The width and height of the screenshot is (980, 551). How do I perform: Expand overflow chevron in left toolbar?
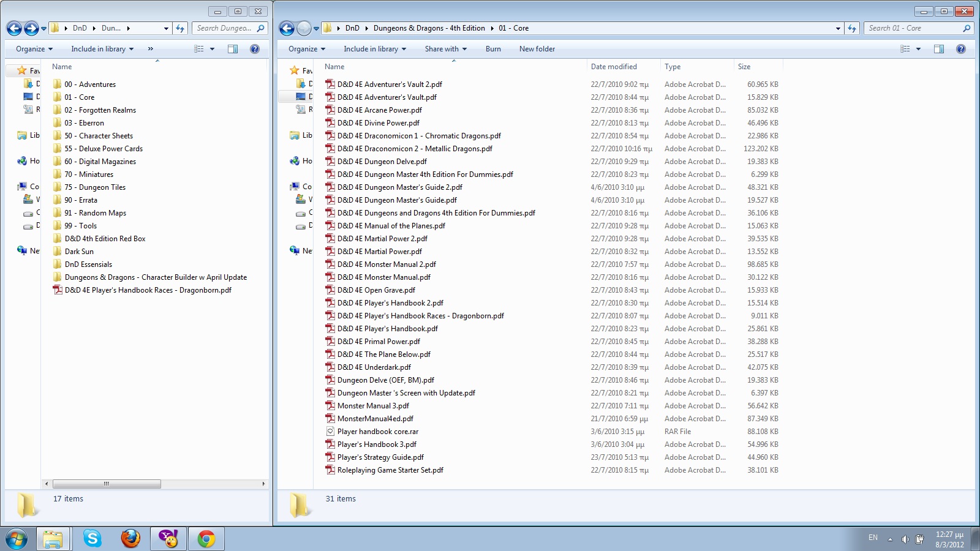click(x=151, y=49)
